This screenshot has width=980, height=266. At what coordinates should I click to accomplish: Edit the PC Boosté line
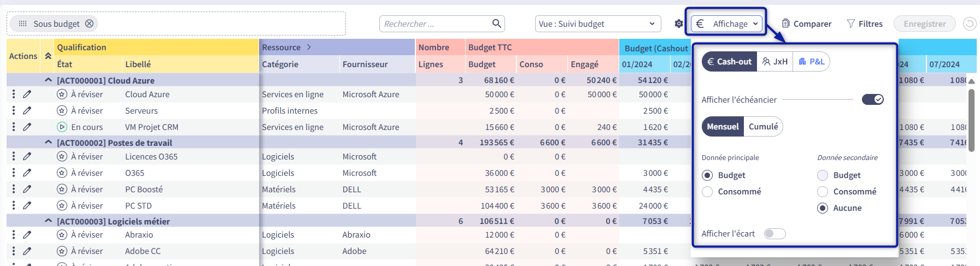coord(27,189)
